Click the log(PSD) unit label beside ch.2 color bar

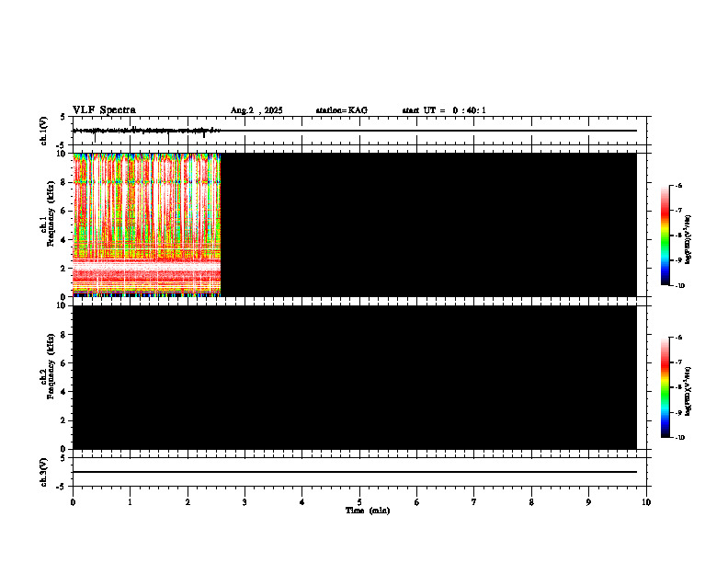click(688, 392)
